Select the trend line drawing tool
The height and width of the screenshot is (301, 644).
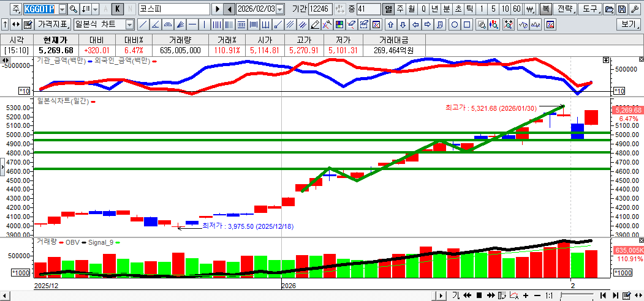[x=142, y=24]
